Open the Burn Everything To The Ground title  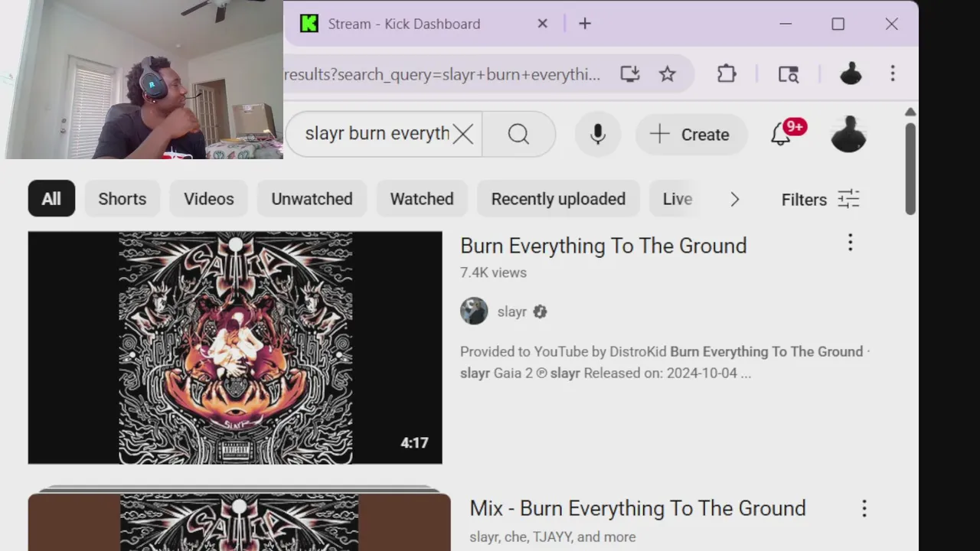click(603, 246)
